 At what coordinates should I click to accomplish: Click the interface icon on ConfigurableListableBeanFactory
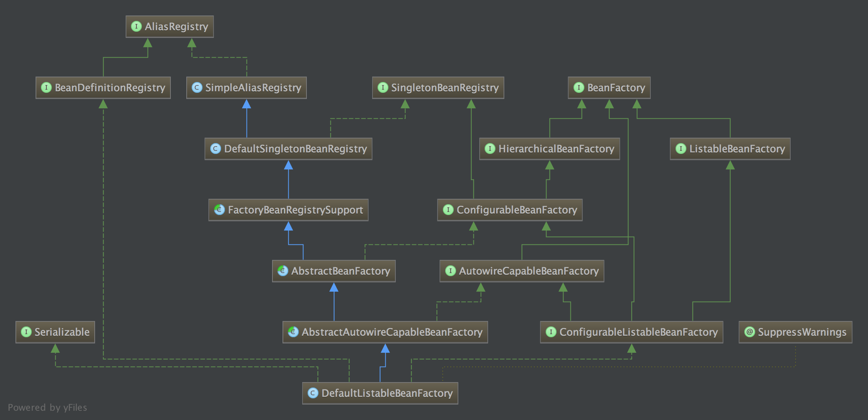[x=551, y=332]
